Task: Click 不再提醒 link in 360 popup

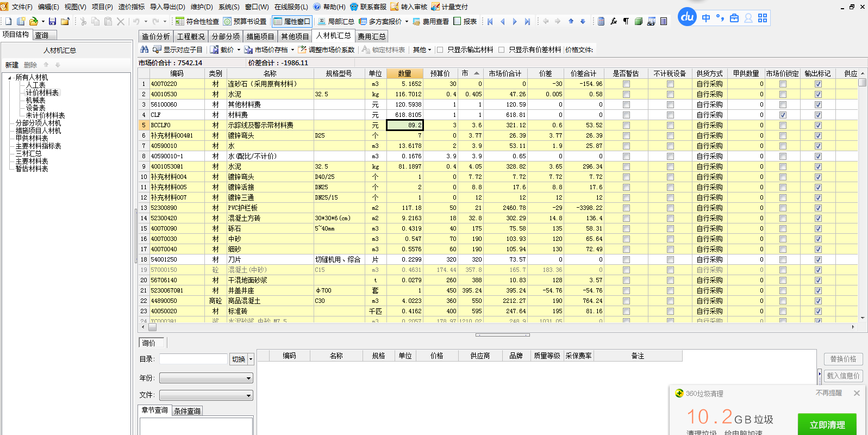Action: click(x=829, y=393)
